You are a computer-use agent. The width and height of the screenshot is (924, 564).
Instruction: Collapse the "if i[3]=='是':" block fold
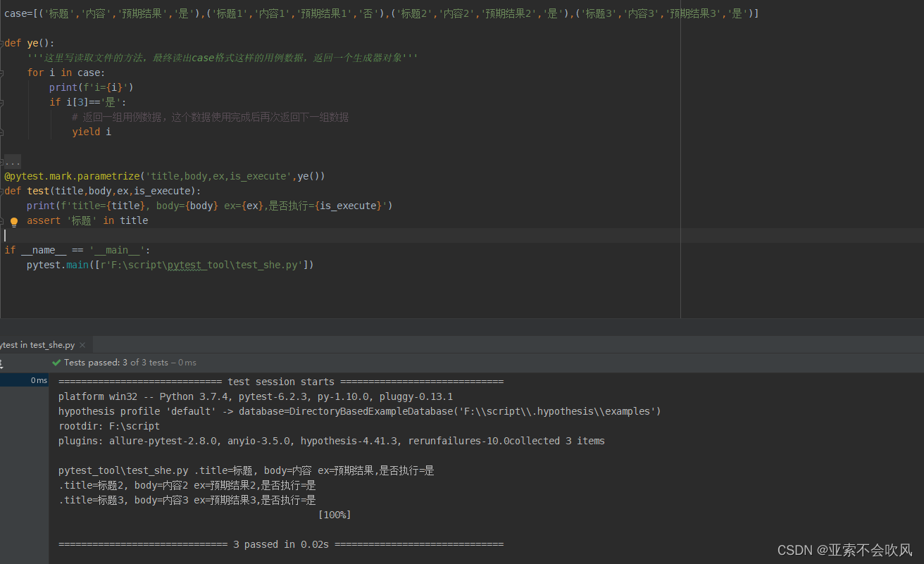[2, 102]
